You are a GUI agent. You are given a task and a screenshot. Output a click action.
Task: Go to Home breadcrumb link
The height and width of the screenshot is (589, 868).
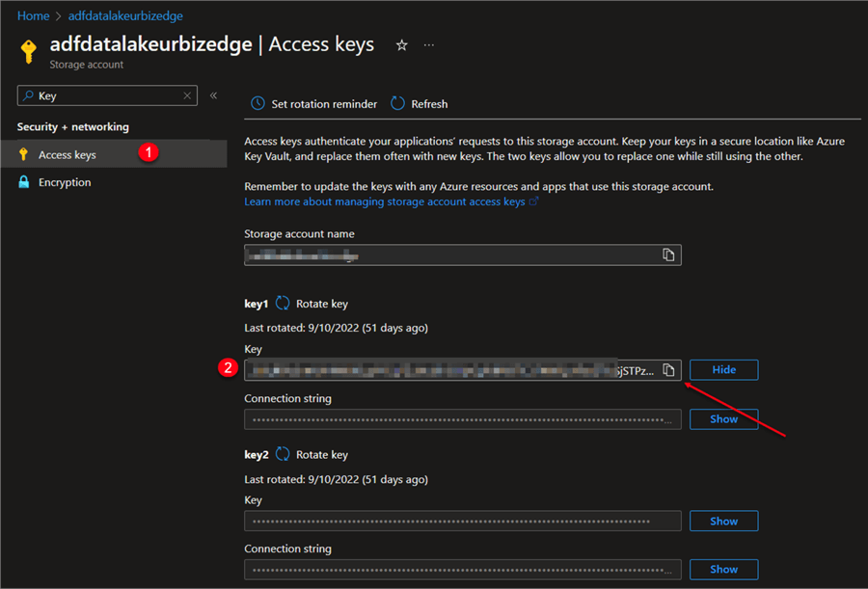pyautogui.click(x=33, y=16)
